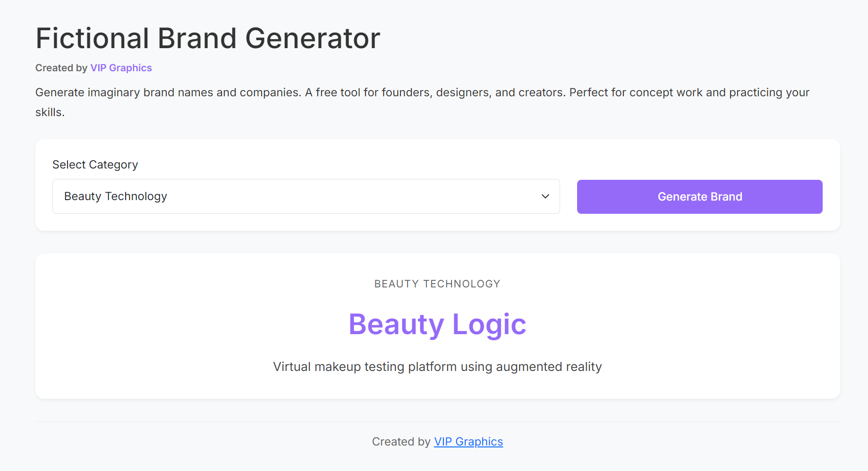The image size is (868, 471).
Task: Expand the category selector chevron
Action: click(545, 196)
